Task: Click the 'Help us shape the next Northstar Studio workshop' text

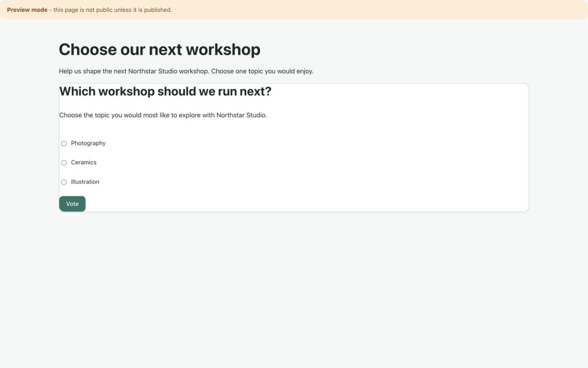Action: click(186, 71)
